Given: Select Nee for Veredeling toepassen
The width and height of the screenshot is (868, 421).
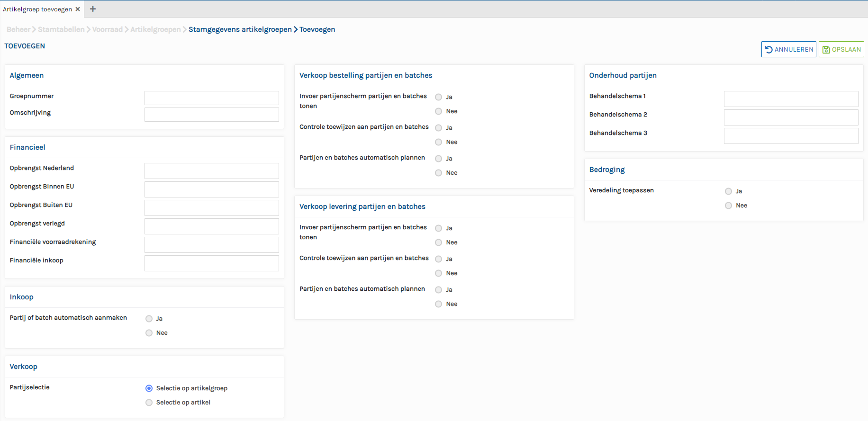Looking at the screenshot, I should 728,206.
